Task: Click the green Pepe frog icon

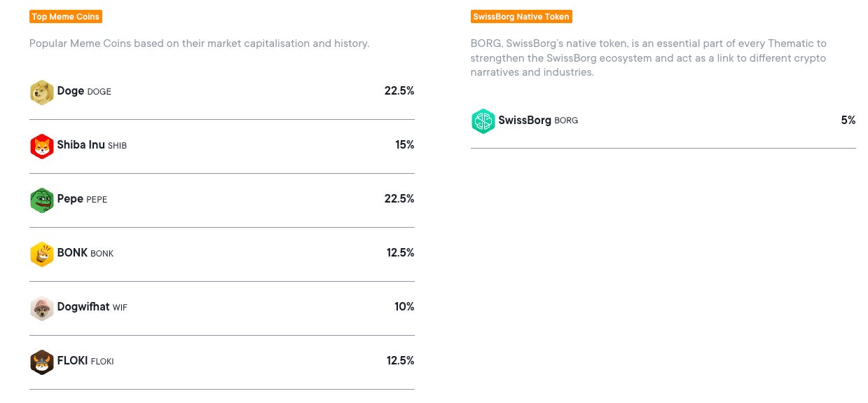Action: [42, 200]
